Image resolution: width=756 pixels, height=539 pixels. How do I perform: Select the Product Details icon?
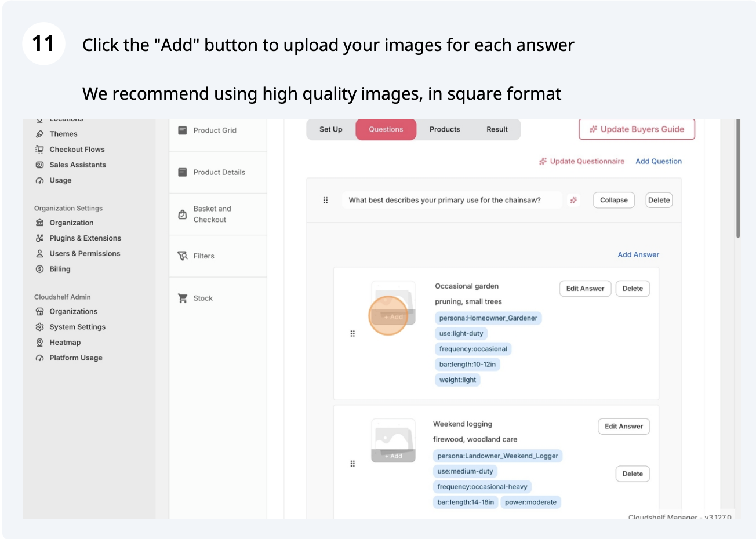(x=183, y=172)
